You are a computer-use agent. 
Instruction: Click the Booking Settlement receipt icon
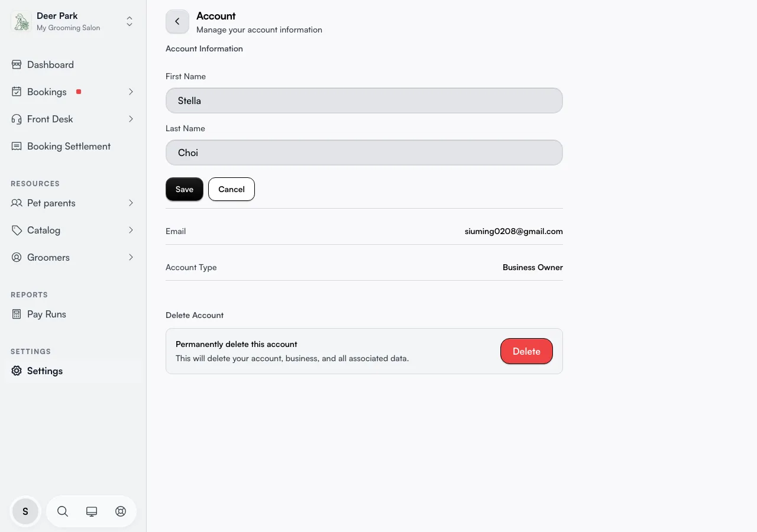coord(17,146)
